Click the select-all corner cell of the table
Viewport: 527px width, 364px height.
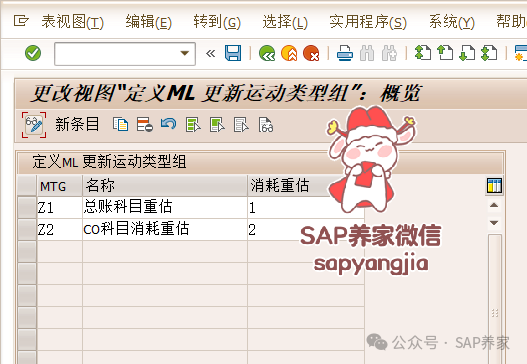pos(27,186)
